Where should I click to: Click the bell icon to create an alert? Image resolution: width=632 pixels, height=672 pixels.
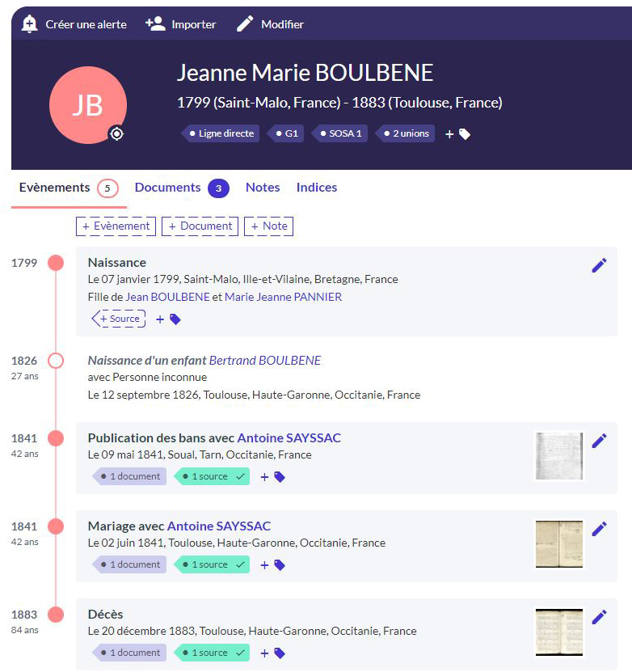click(30, 24)
